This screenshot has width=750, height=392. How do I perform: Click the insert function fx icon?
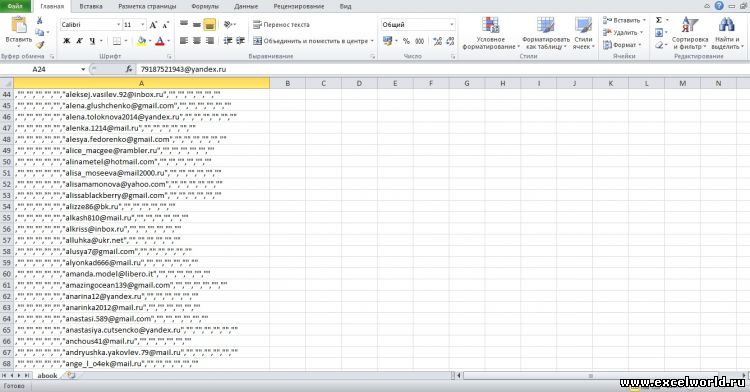coord(129,69)
